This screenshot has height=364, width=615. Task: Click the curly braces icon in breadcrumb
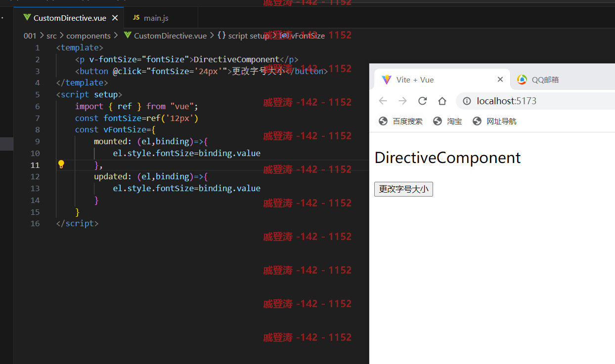click(x=221, y=36)
